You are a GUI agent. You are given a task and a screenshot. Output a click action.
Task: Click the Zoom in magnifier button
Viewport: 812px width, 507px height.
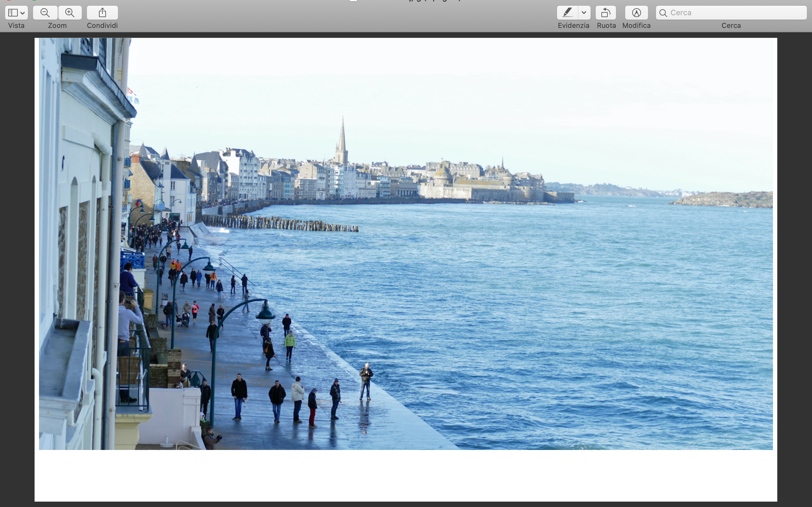pyautogui.click(x=70, y=13)
